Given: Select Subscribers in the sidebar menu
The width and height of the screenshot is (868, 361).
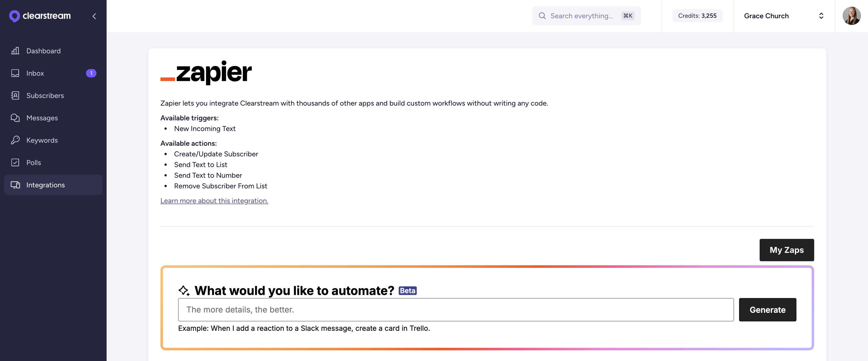Looking at the screenshot, I should [45, 95].
